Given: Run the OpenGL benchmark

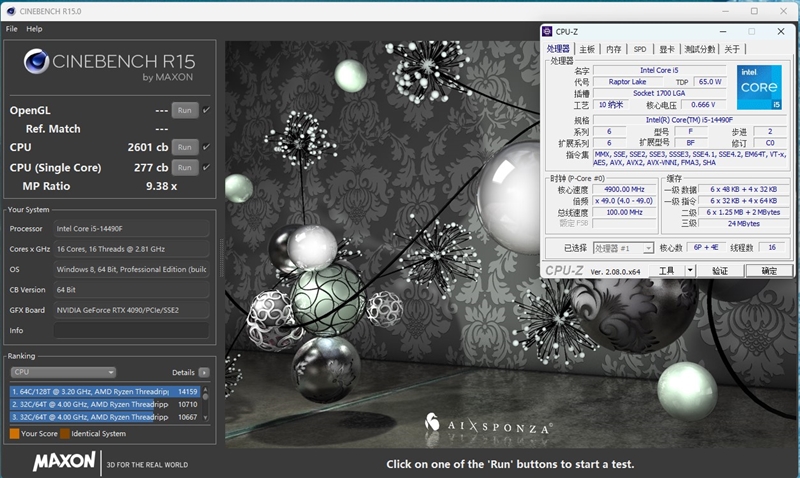Looking at the screenshot, I should pos(185,110).
